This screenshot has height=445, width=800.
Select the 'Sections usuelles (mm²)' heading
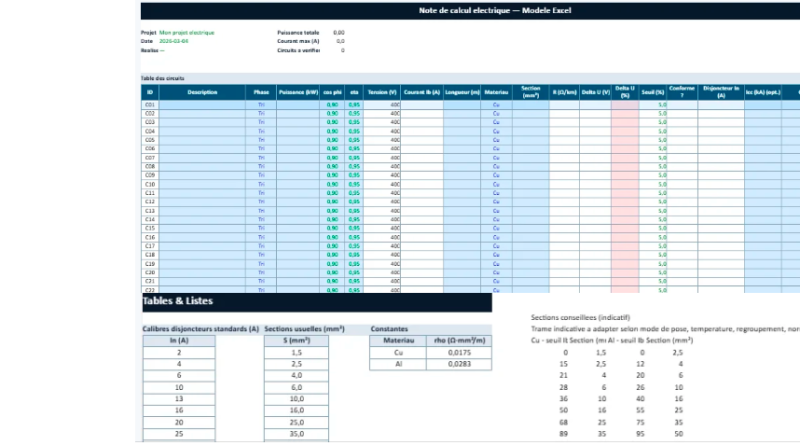pos(305,329)
